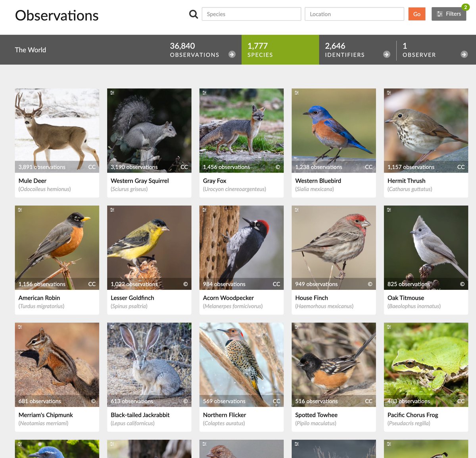
Task: Click the filter icon on Pacific Chorus Frog photo
Action: pos(389,327)
